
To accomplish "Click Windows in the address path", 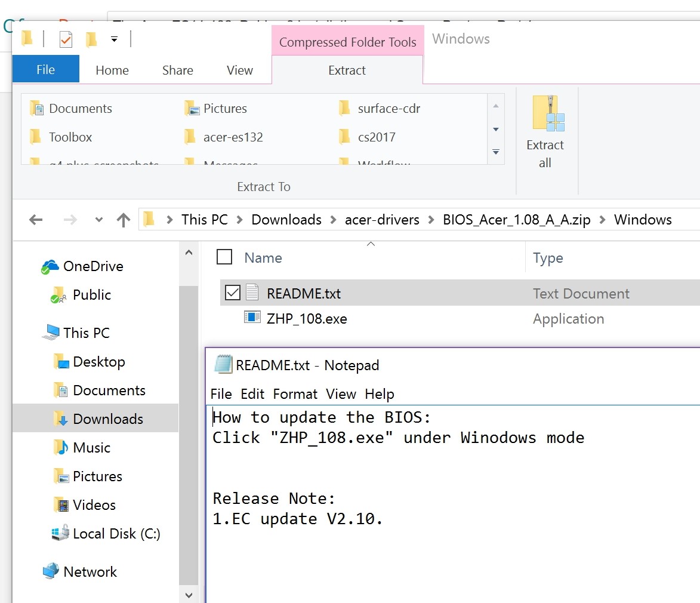I will pos(642,219).
